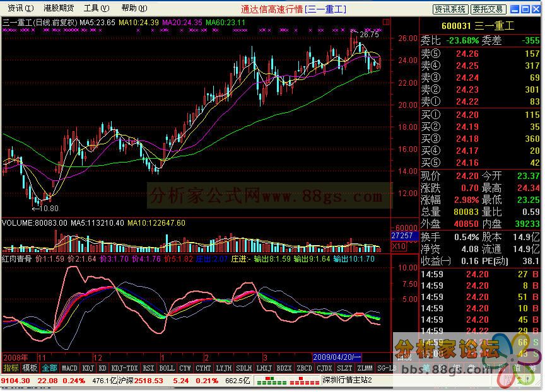545x392 pixels.
Task: Click the 买⑤ price 24.16
Action: [467, 163]
